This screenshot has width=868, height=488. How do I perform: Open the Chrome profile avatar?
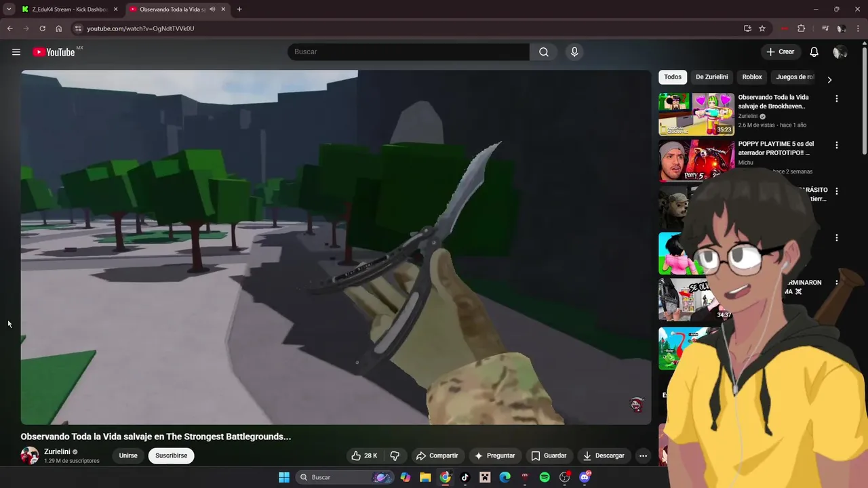(x=841, y=28)
